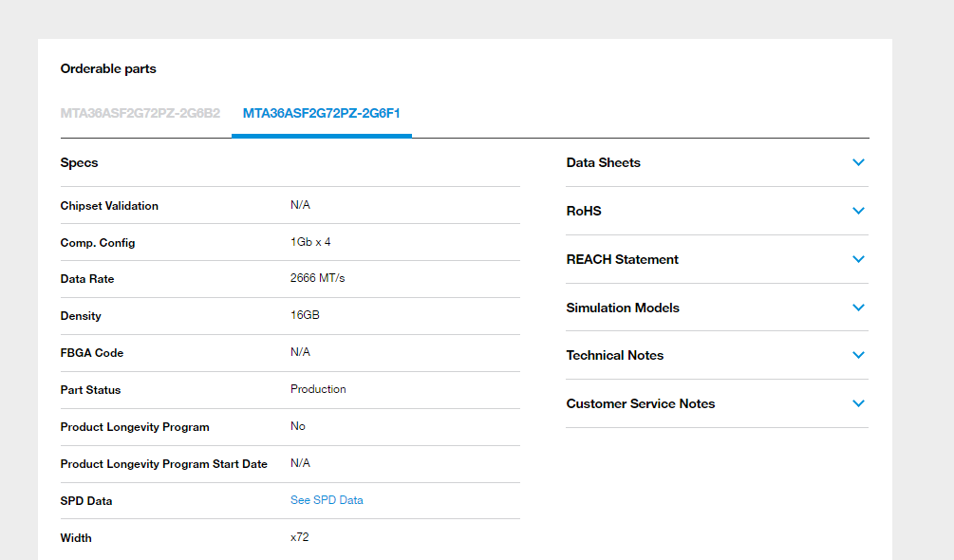Click the Width label

(75, 538)
